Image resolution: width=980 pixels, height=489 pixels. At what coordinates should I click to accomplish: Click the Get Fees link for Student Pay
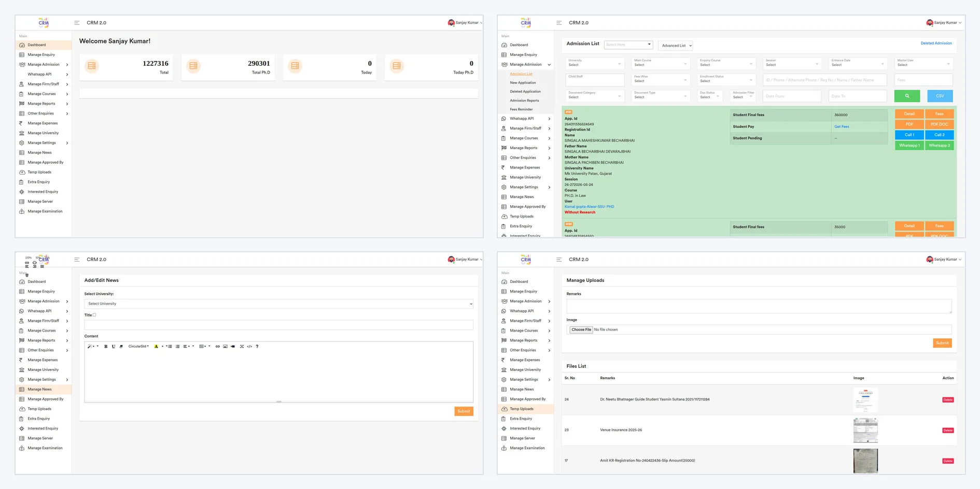842,126
